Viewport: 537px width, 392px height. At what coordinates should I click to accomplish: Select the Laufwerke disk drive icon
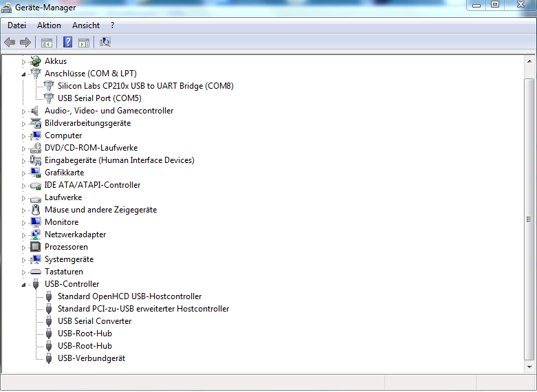36,198
